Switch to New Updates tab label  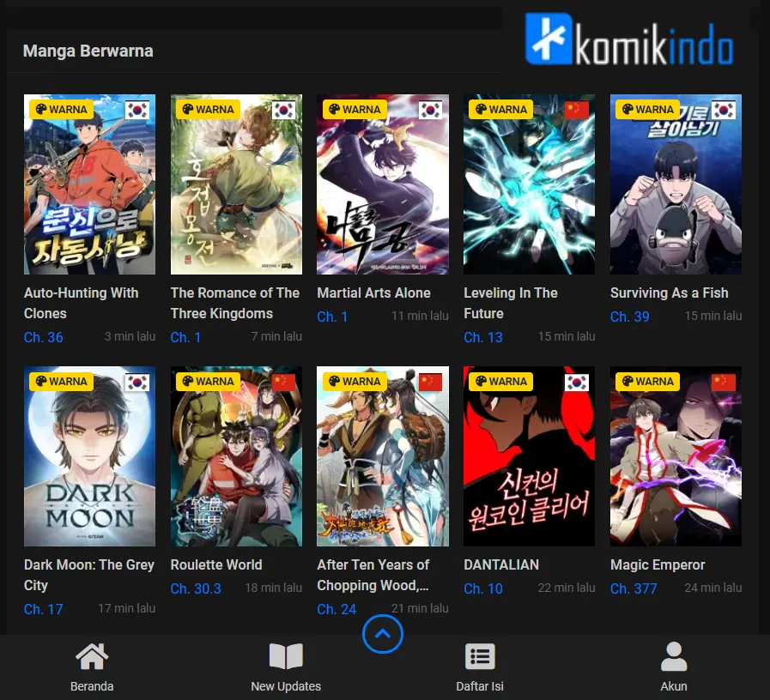[286, 686]
